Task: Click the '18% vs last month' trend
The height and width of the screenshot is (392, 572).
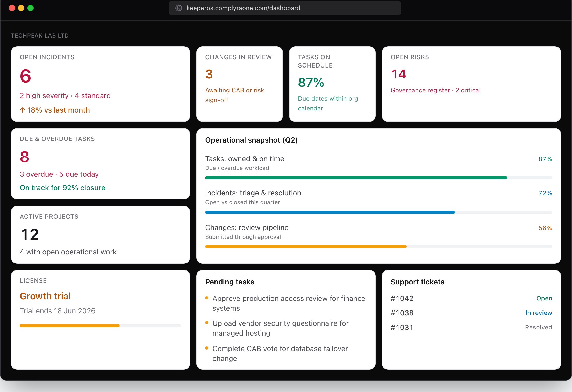Action: click(x=55, y=110)
